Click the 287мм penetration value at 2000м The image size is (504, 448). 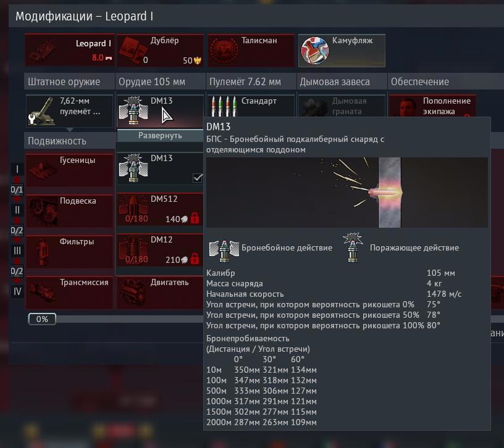(246, 422)
